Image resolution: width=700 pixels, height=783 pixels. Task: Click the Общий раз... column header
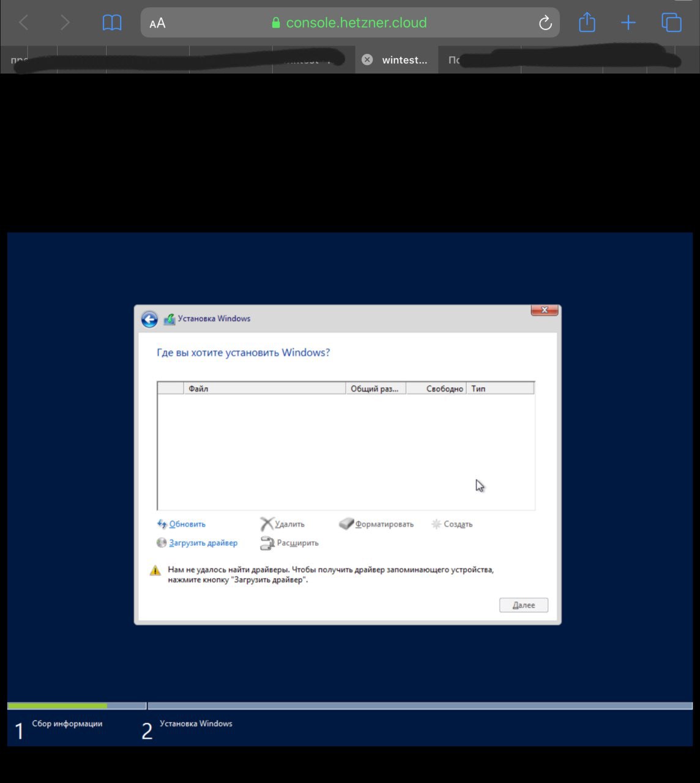376,388
